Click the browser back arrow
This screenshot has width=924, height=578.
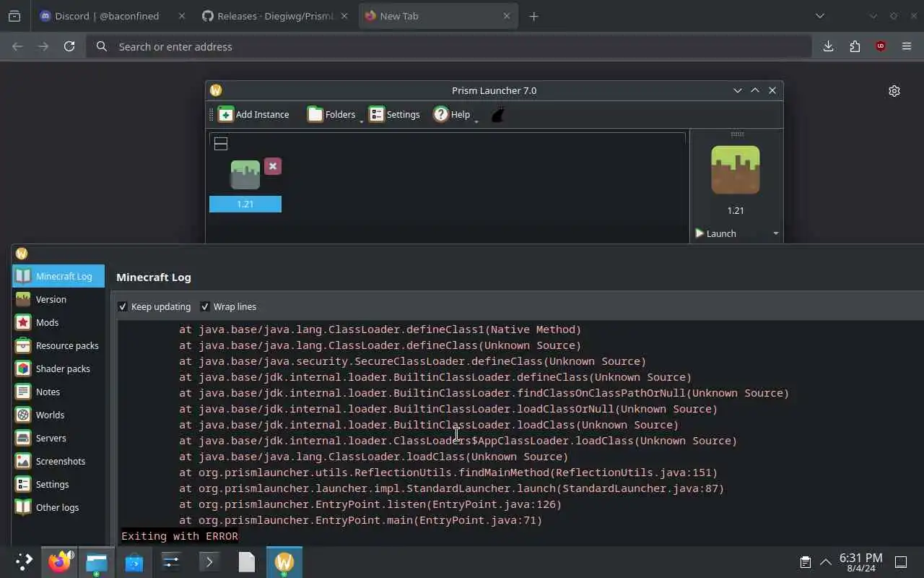coord(17,46)
